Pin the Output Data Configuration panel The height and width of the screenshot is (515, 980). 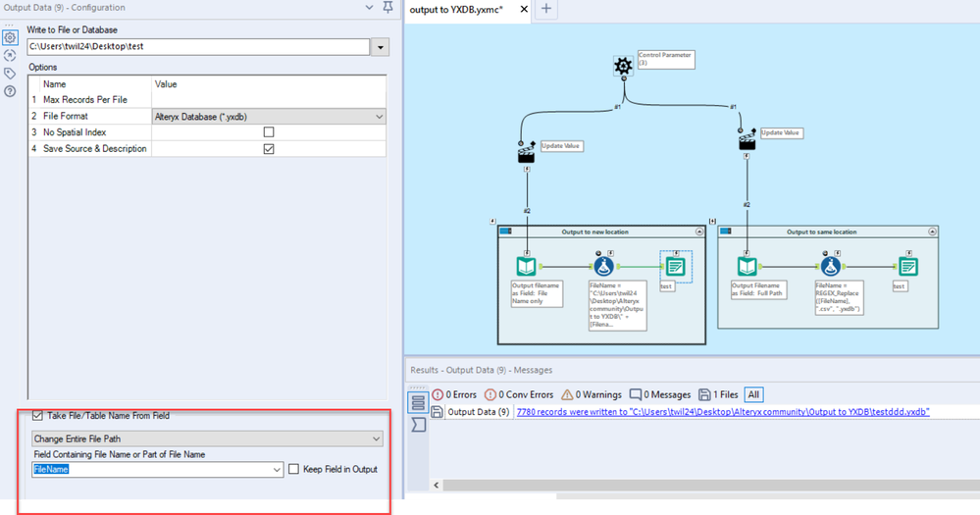pos(388,8)
